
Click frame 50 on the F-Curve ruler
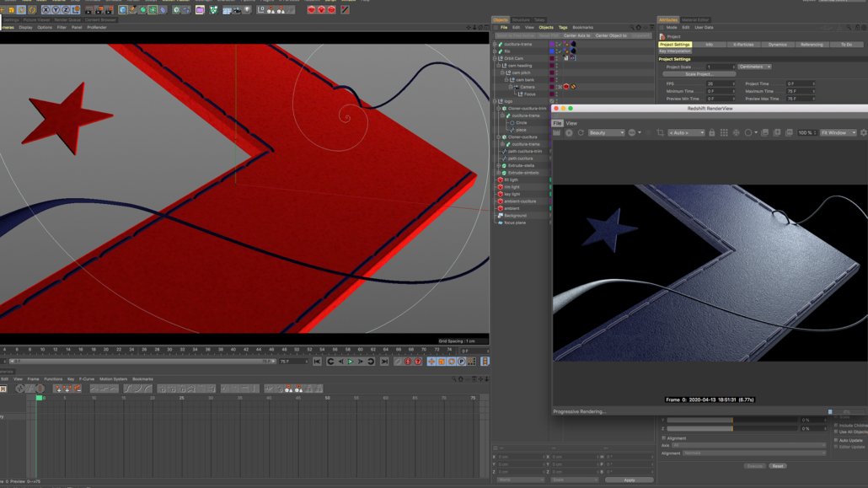point(327,398)
